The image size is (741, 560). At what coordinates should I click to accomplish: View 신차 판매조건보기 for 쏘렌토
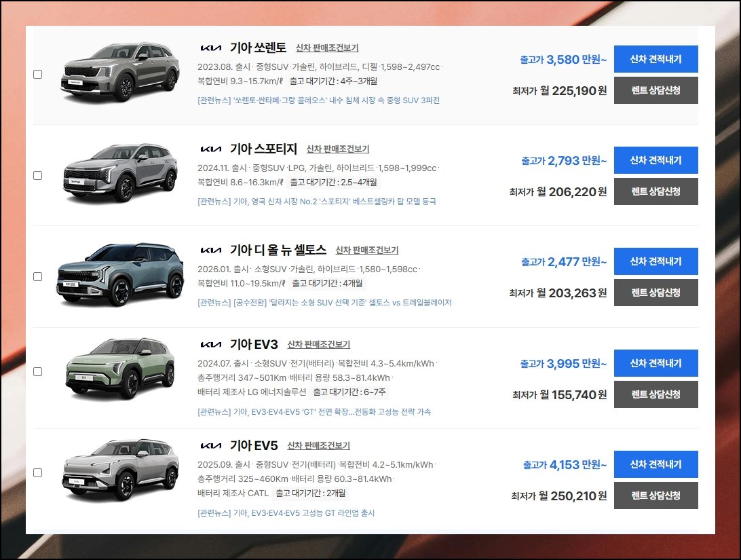click(327, 48)
